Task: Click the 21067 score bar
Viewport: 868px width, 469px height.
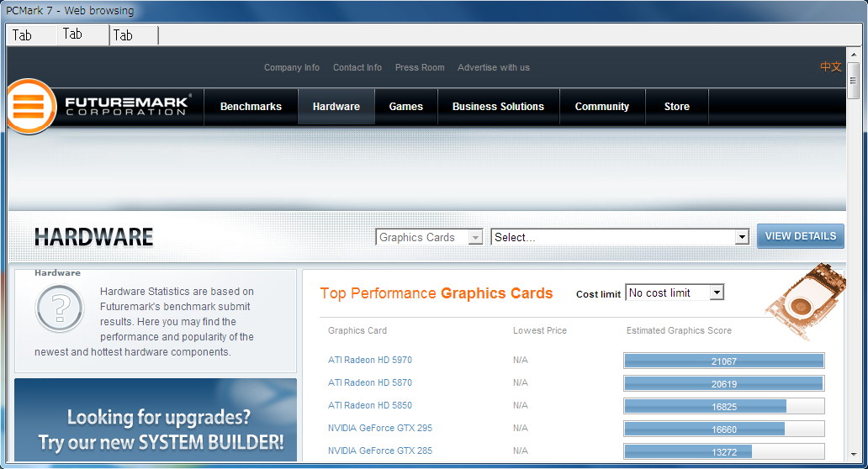Action: [724, 361]
